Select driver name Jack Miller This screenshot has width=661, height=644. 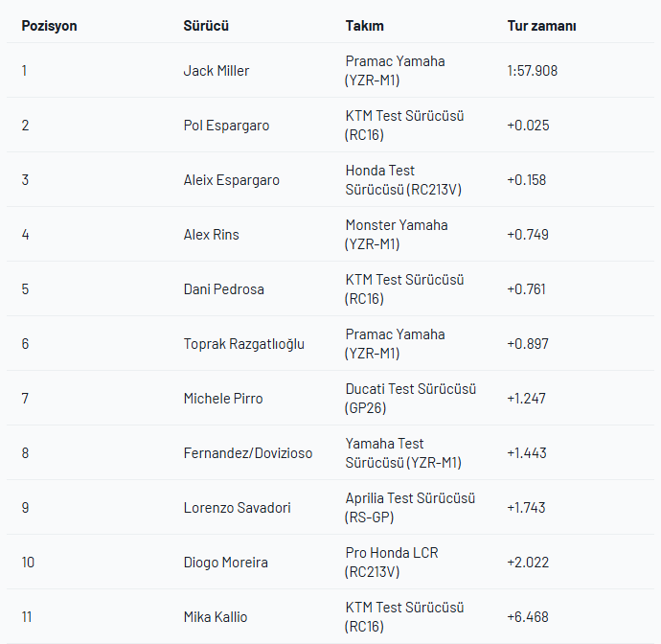tap(217, 71)
